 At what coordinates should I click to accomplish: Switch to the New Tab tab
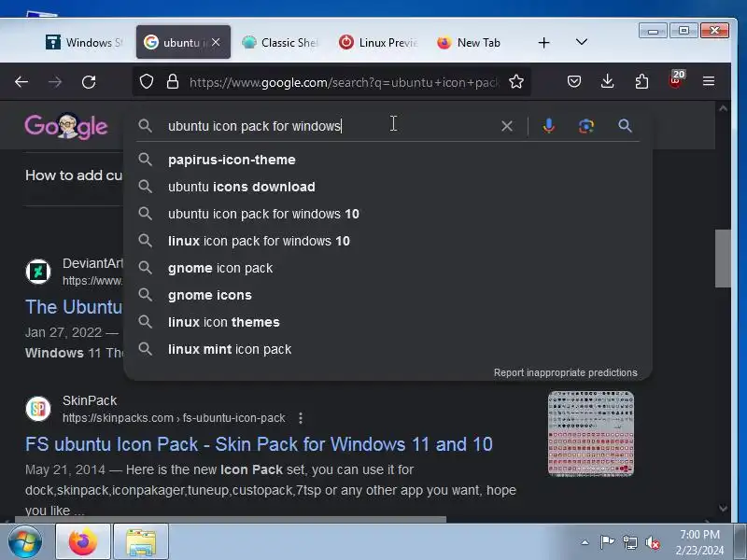coord(469,42)
